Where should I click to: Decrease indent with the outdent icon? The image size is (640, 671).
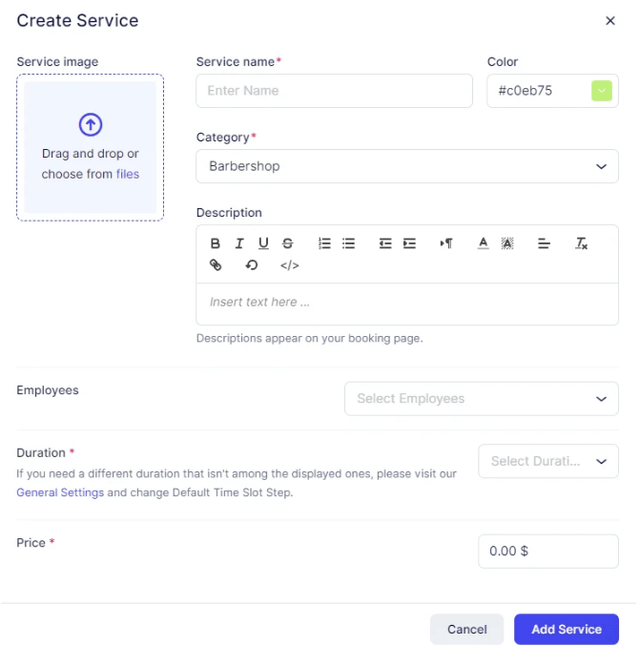[x=385, y=244]
